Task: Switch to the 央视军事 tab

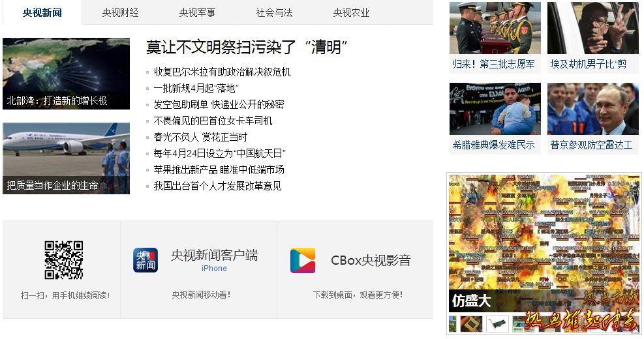Action: [197, 13]
